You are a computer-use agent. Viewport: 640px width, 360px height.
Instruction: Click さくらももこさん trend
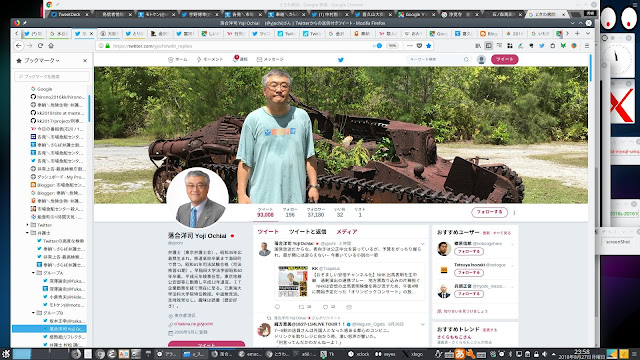[x=454, y=337]
